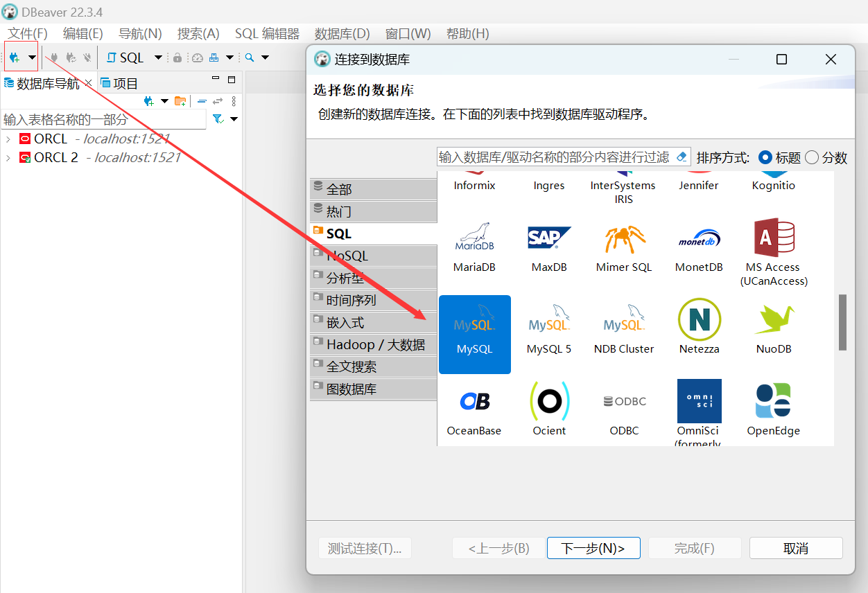Select the highlighted MySQL driver
Screen dimensions: 868x593
pos(475,335)
